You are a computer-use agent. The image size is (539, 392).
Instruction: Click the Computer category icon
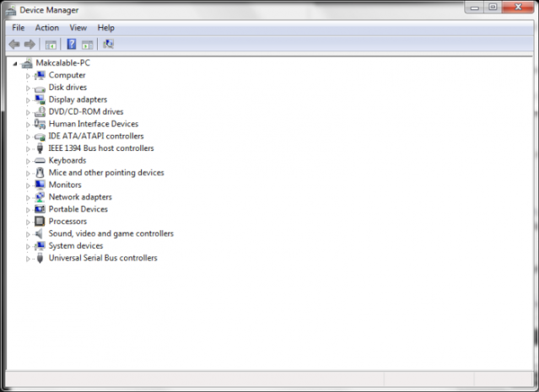(40, 75)
